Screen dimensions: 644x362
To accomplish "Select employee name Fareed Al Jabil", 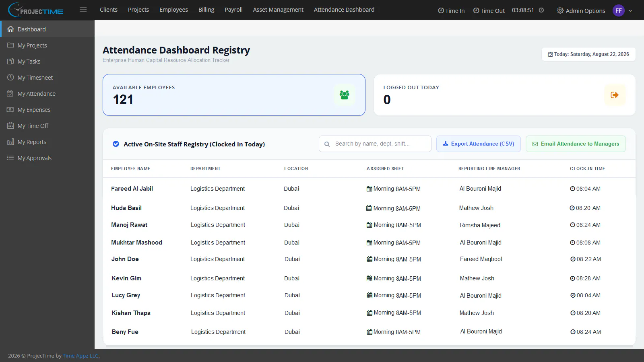I will [132, 189].
